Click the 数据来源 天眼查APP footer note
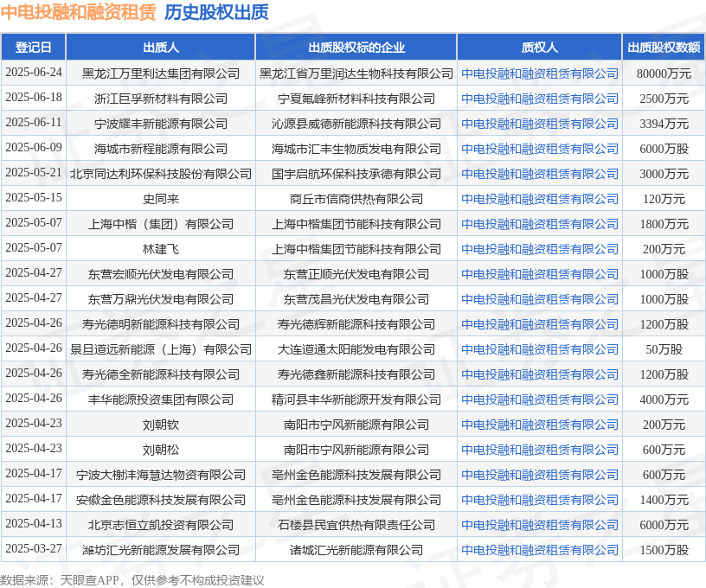 tap(132, 580)
